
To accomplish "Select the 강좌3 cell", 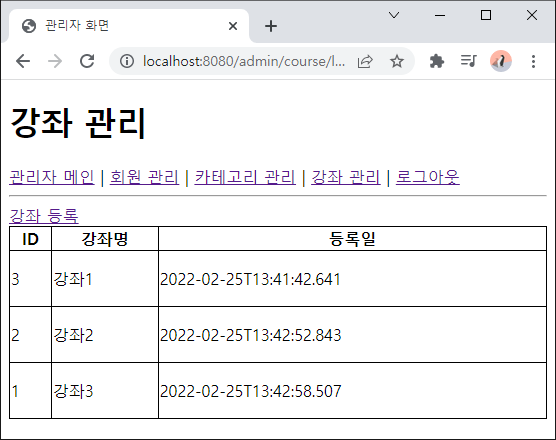I will (105, 391).
